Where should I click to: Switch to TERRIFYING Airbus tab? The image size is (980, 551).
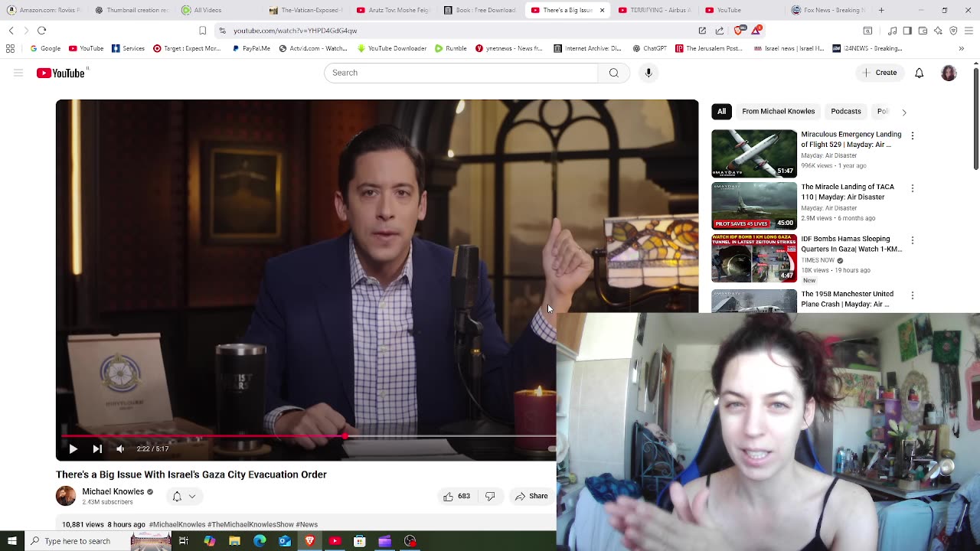click(655, 10)
